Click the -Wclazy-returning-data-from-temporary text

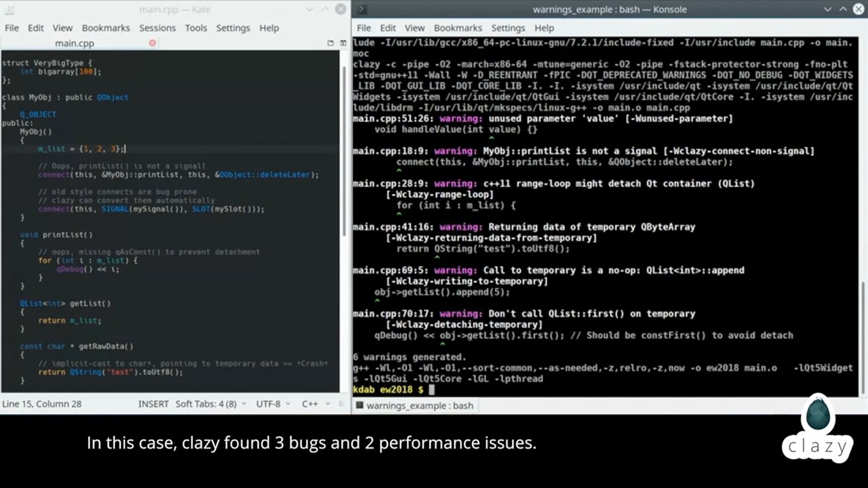(491, 238)
